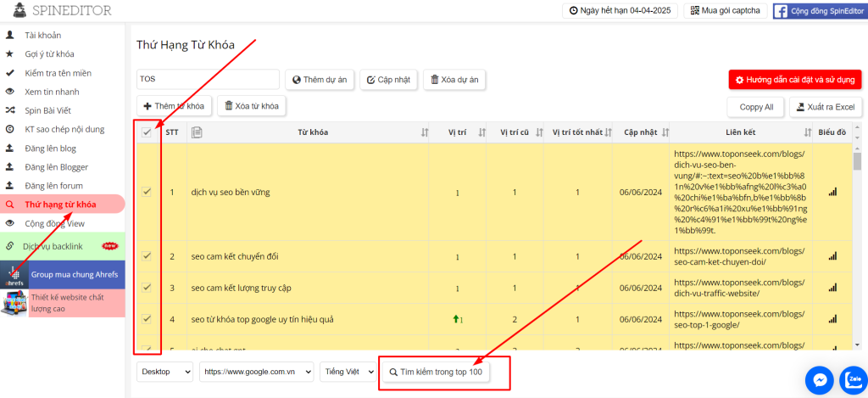Toggle the select-all checkbox in header
The image size is (868, 398).
(x=147, y=132)
